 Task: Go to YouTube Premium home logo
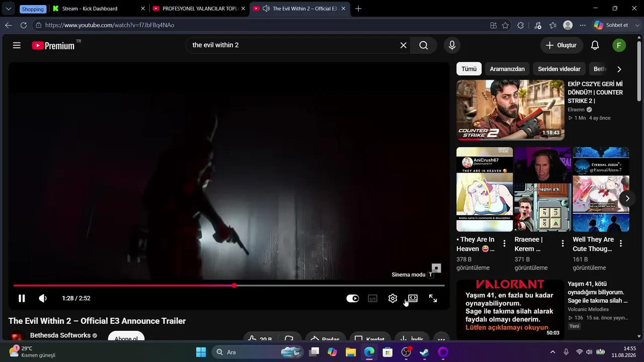[54, 45]
